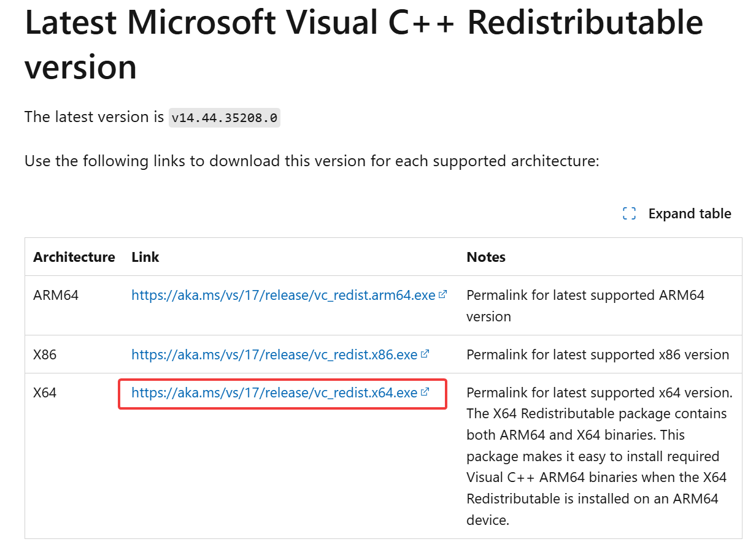Select the v14.44.35208.0 version code

coord(225,117)
